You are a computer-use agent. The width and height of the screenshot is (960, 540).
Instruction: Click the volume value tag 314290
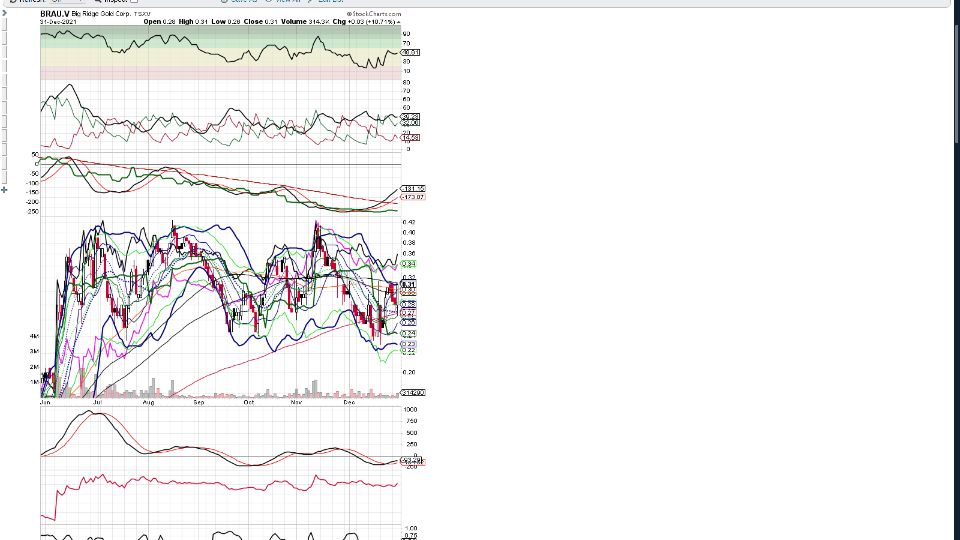(412, 393)
